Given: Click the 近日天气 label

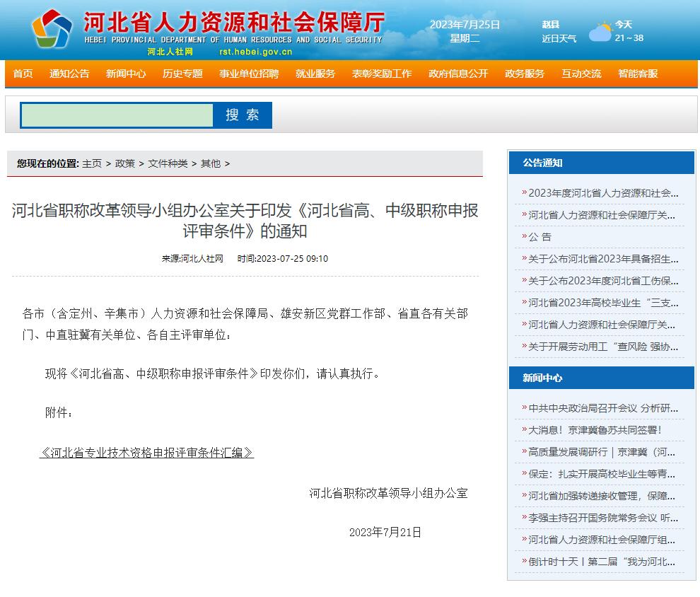Looking at the screenshot, I should (x=559, y=39).
